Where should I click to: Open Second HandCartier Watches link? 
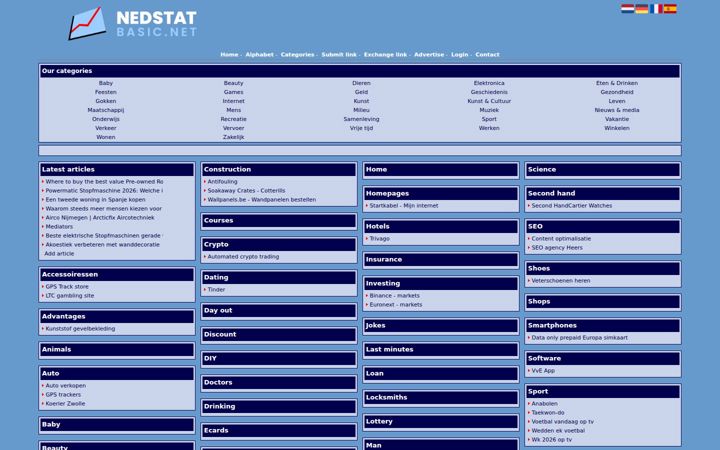point(572,206)
